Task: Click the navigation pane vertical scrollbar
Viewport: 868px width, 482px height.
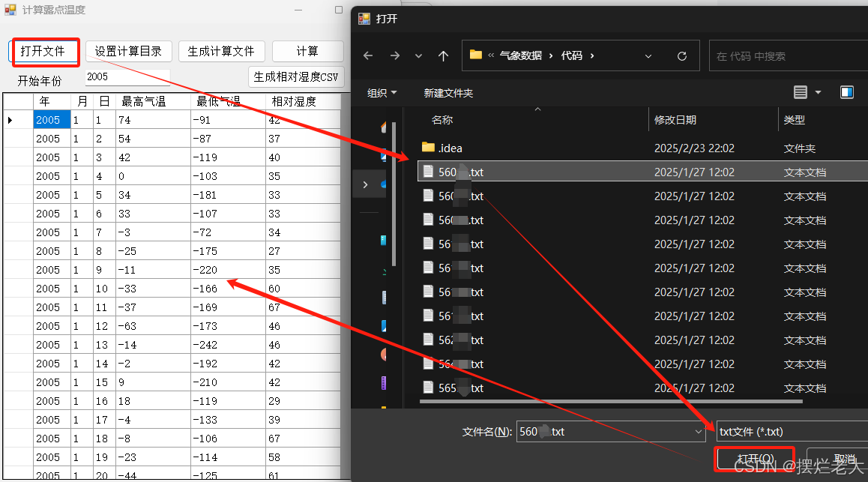Action: pyautogui.click(x=394, y=193)
